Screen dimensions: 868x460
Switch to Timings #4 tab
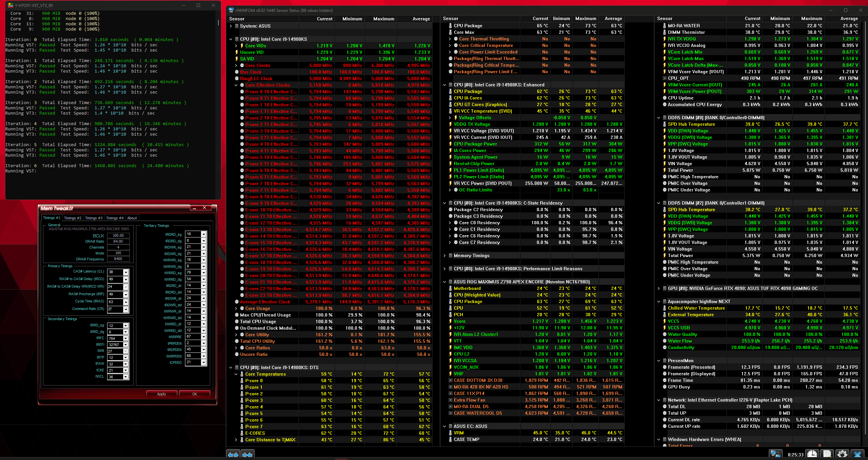(114, 218)
